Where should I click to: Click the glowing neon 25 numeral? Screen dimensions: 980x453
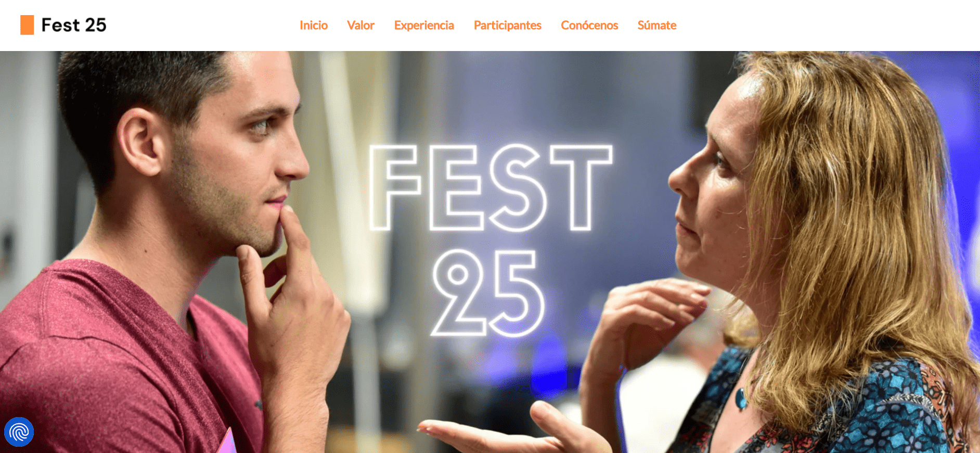(488, 293)
